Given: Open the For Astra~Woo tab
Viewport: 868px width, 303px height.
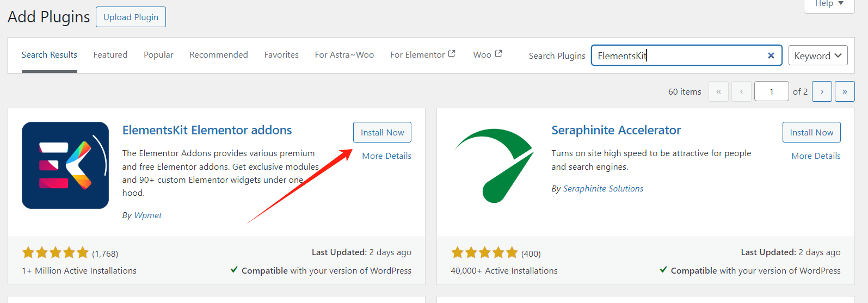Looking at the screenshot, I should click(x=344, y=54).
